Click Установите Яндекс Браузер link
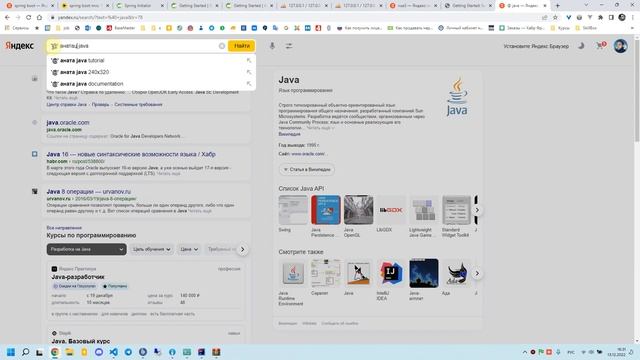640x360 pixels. click(536, 46)
